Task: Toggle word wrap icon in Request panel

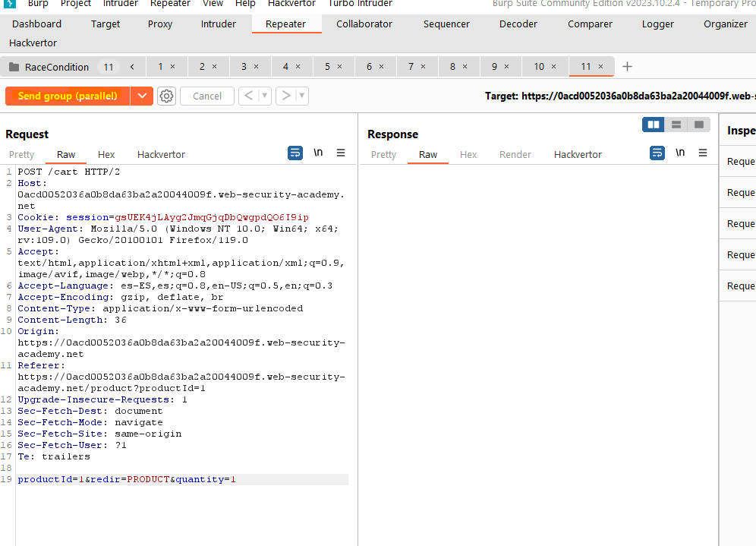Action: tap(295, 153)
